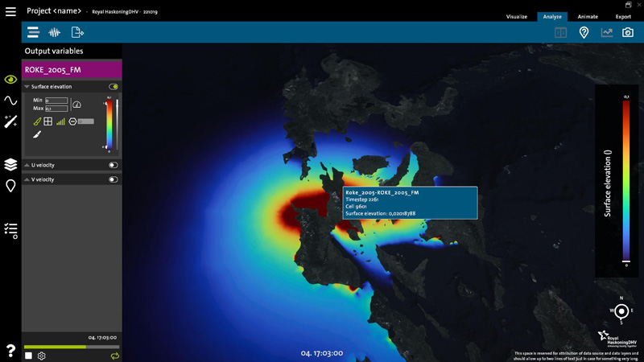This screenshot has width=644, height=362.
Task: Click the small rainbow color ramp in panel
Action: [109, 124]
